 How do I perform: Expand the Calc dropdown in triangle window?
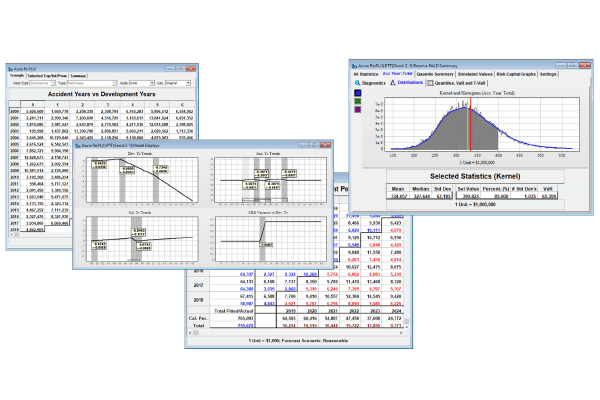[x=178, y=83]
